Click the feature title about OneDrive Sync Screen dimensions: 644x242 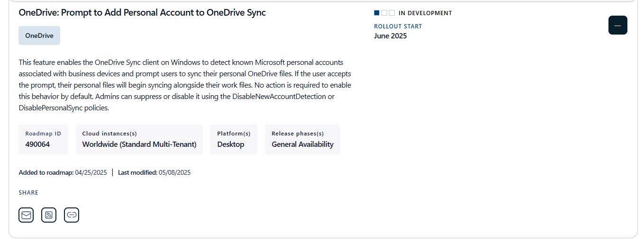click(x=142, y=13)
